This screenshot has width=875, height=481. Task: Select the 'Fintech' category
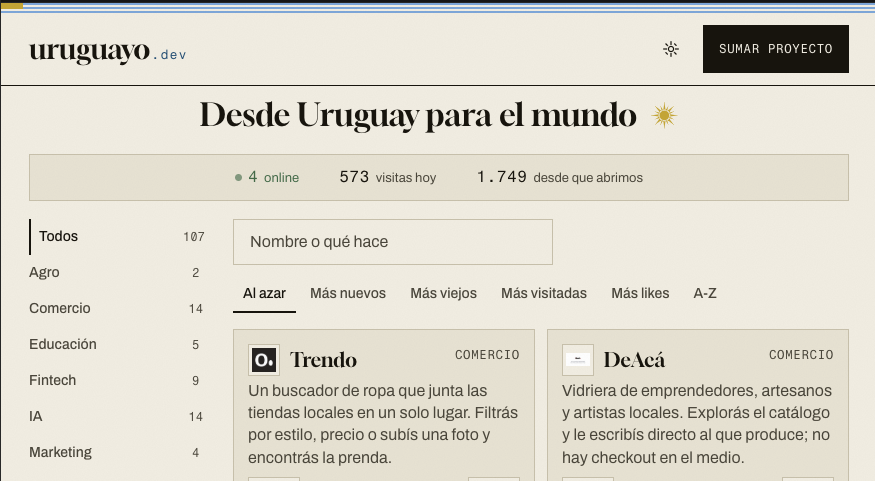pyautogui.click(x=118, y=381)
